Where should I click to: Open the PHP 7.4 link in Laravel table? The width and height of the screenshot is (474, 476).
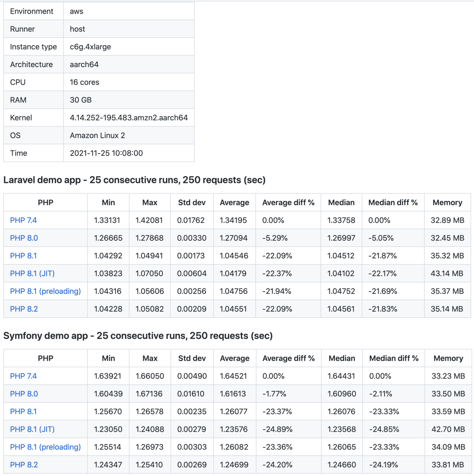tap(23, 220)
